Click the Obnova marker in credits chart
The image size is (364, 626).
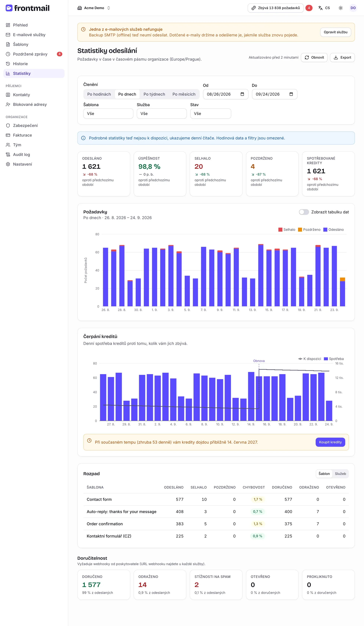pos(259,361)
